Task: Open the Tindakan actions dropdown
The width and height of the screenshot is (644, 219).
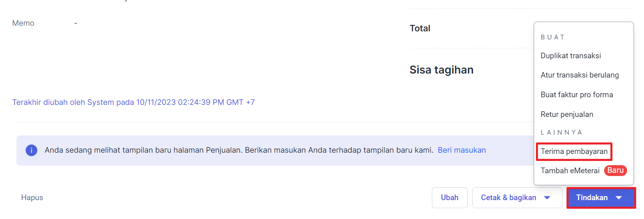Action: (601, 198)
